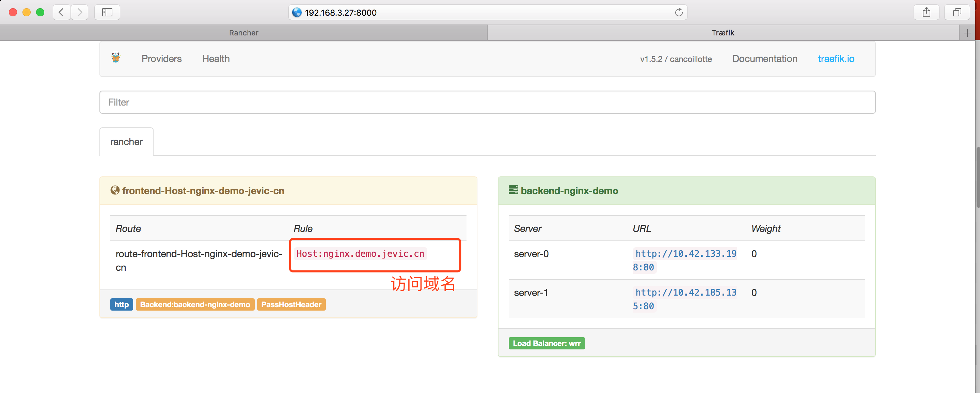980x393 pixels.
Task: Click the browser address bar
Action: pyautogui.click(x=483, y=12)
